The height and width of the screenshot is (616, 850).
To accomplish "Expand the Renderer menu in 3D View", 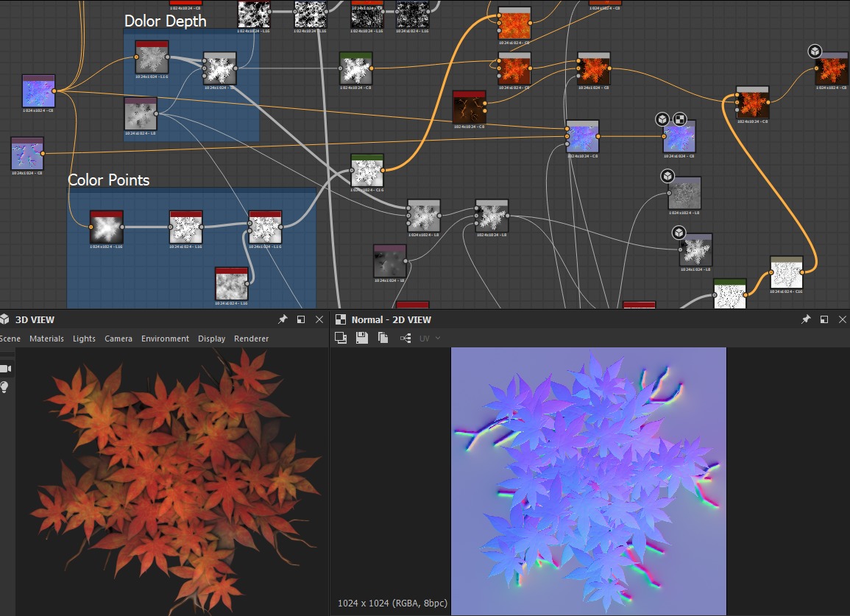I will click(251, 339).
